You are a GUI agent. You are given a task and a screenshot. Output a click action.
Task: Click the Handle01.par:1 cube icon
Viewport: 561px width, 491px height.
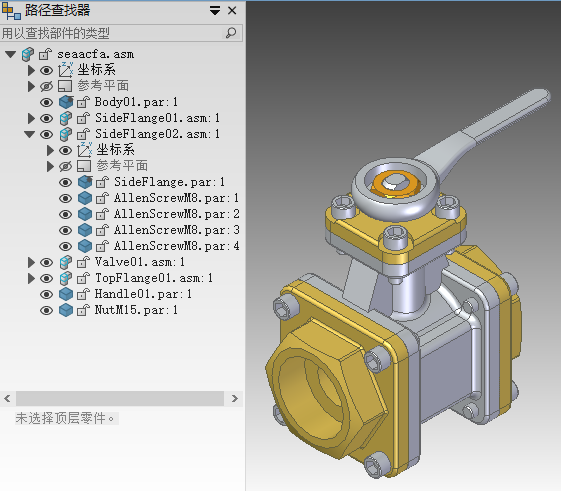(66, 294)
